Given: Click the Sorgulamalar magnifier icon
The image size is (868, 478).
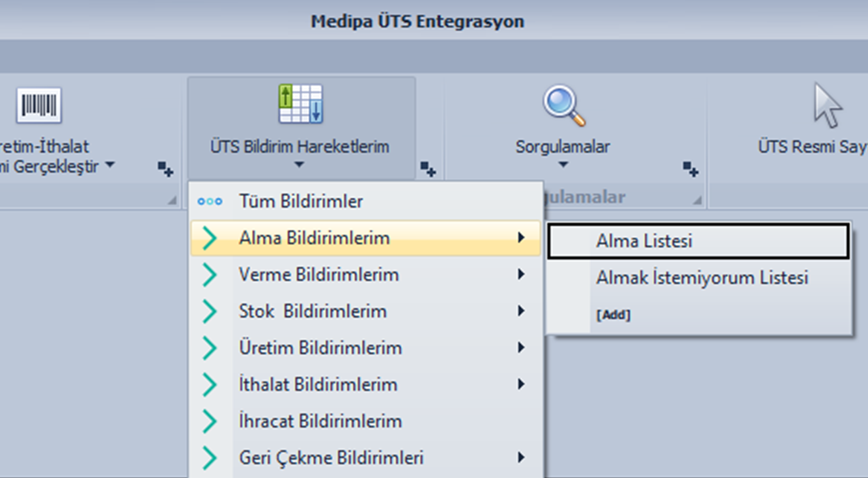Looking at the screenshot, I should click(x=563, y=105).
